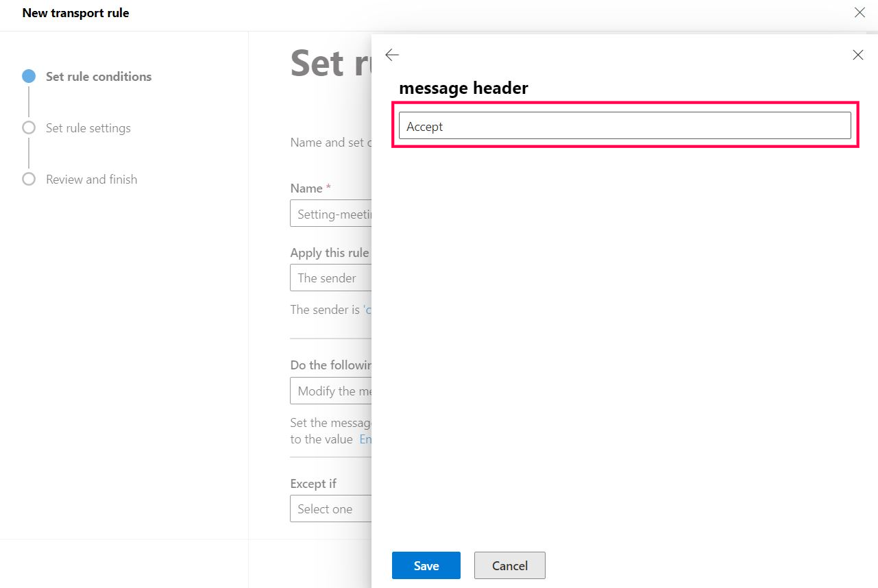Open the 'The sender' condition dropdown
878x588 pixels.
(x=330, y=278)
